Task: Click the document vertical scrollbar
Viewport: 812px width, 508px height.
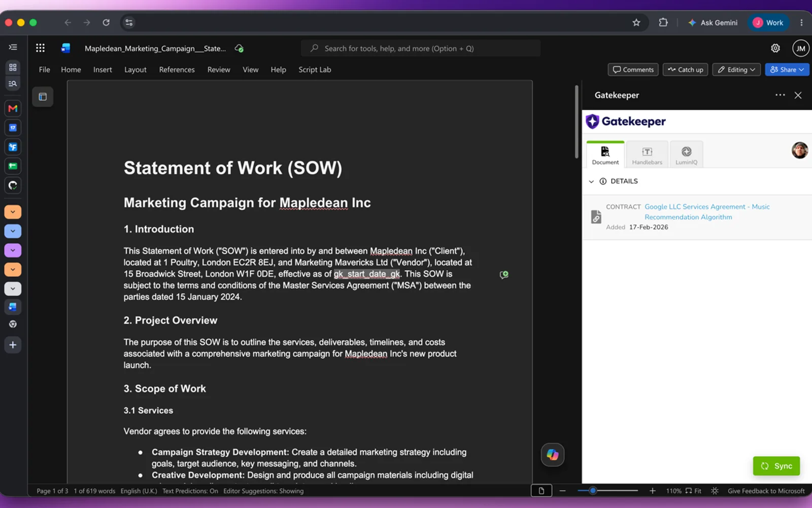Action: click(577, 122)
